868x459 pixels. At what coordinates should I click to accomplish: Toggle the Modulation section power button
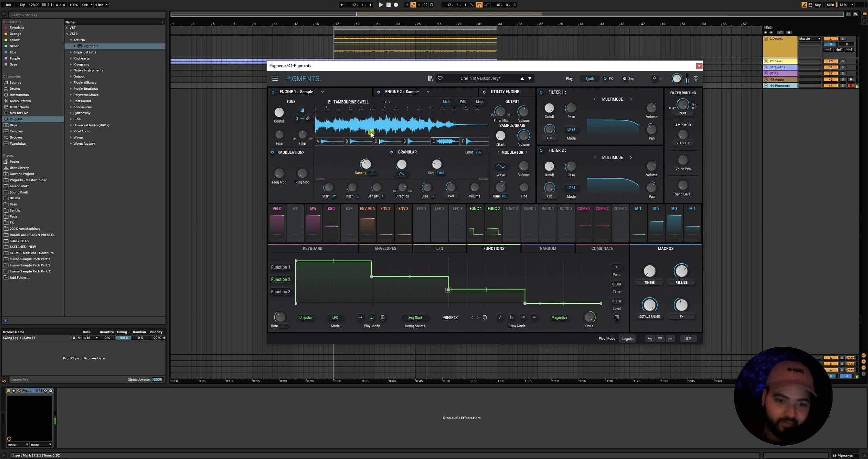(x=272, y=152)
